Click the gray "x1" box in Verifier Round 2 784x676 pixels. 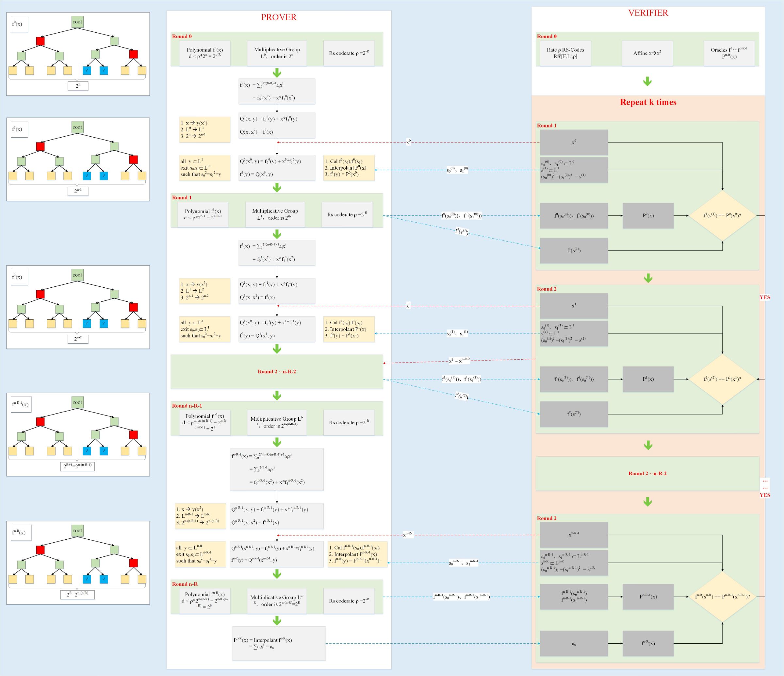pyautogui.click(x=574, y=306)
